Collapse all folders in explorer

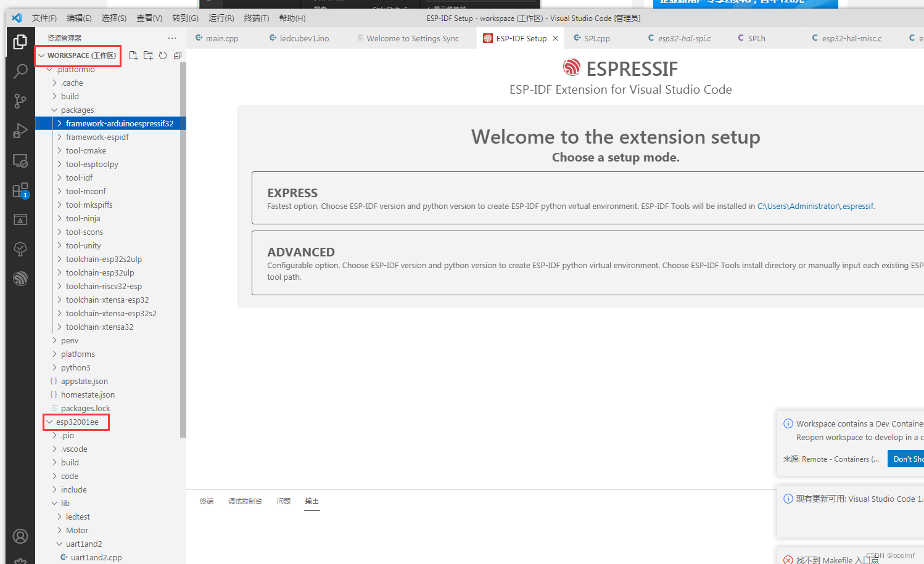pyautogui.click(x=178, y=55)
